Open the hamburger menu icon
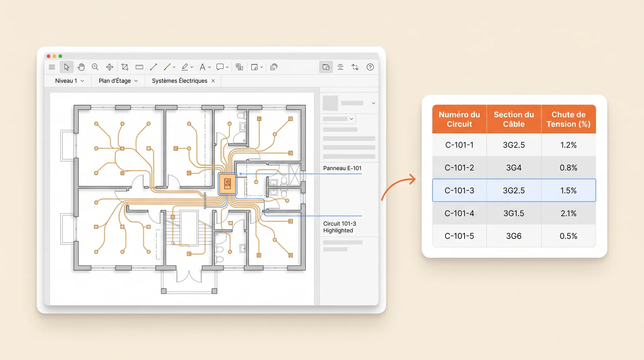The image size is (644, 360). 52,67
